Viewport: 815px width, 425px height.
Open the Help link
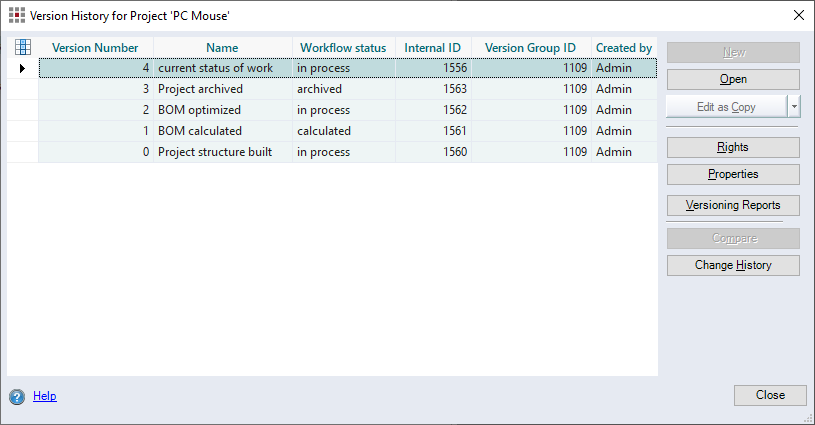coord(45,396)
